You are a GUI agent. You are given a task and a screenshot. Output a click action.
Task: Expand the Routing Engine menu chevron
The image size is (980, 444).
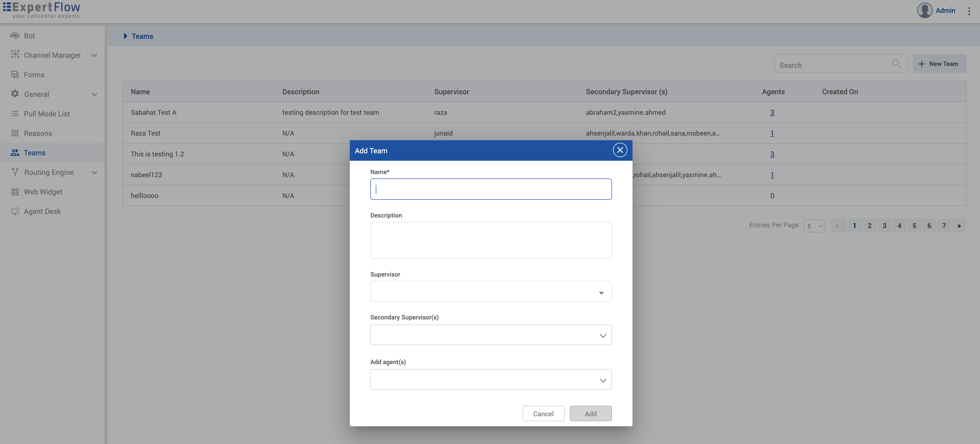94,172
